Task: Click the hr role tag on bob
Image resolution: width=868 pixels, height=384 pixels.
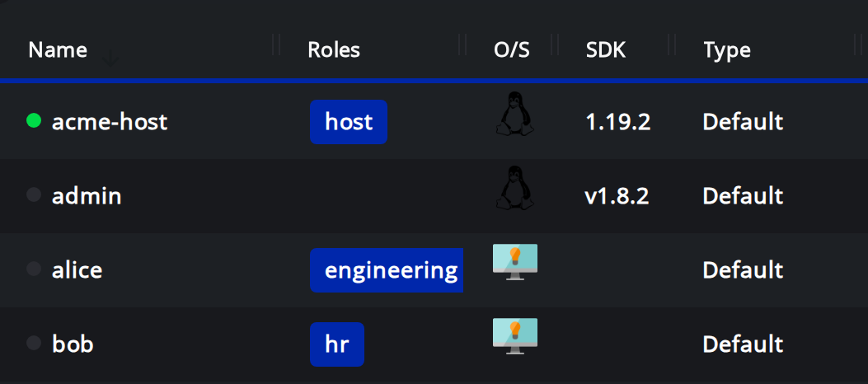Action: [336, 344]
